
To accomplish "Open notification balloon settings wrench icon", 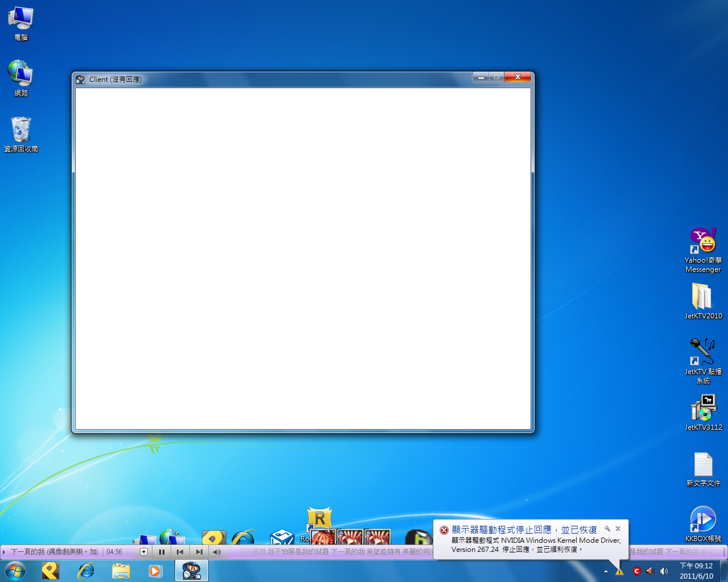I will (x=607, y=529).
